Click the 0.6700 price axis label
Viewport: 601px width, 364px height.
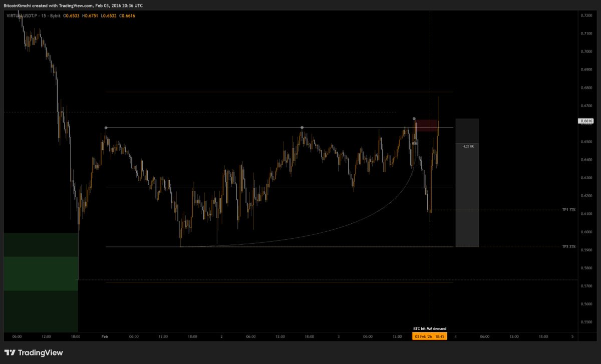[586, 106]
